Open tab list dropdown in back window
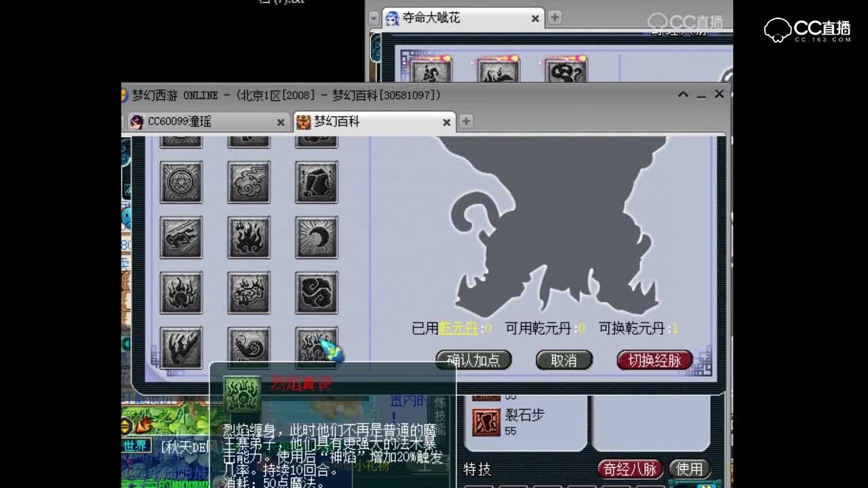868x488 pixels. point(374,18)
